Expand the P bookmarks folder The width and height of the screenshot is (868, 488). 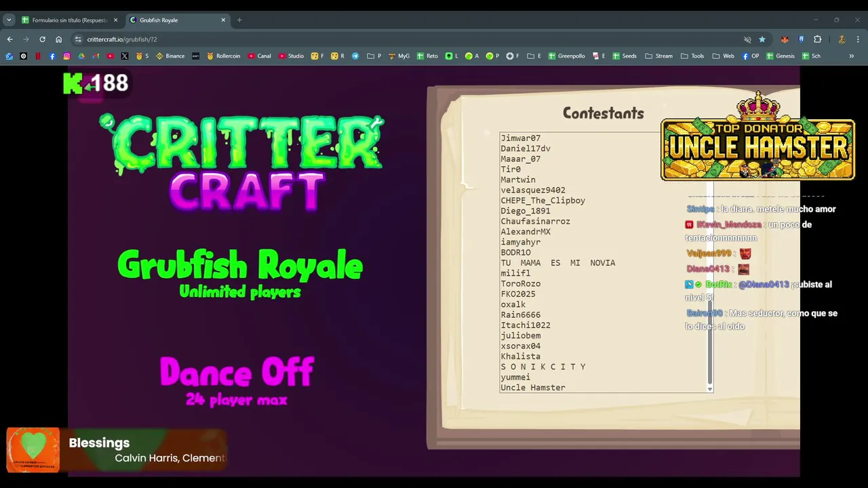[x=374, y=56]
